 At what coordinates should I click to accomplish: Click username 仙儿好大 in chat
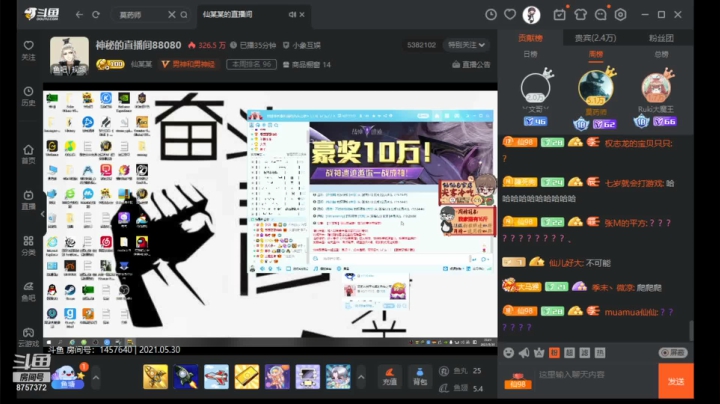tap(564, 263)
